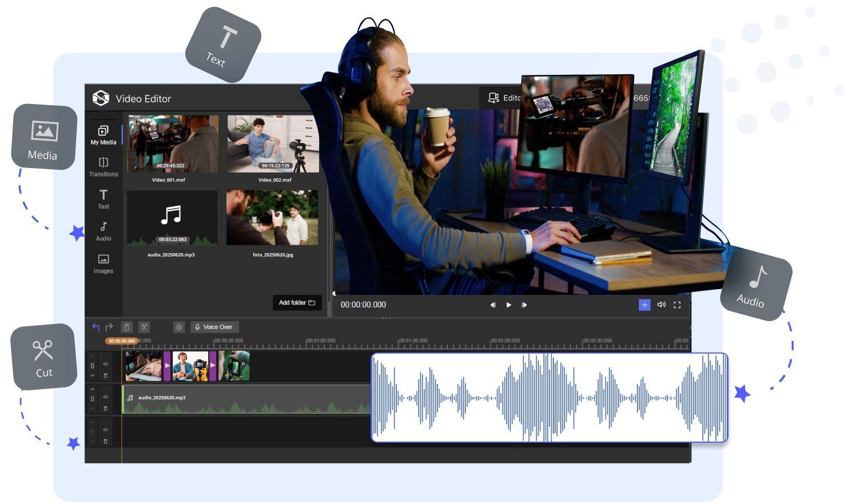Viewport: 848px width, 504px height.
Task: Move empty bottom track down with chevron
Action: click(92, 441)
